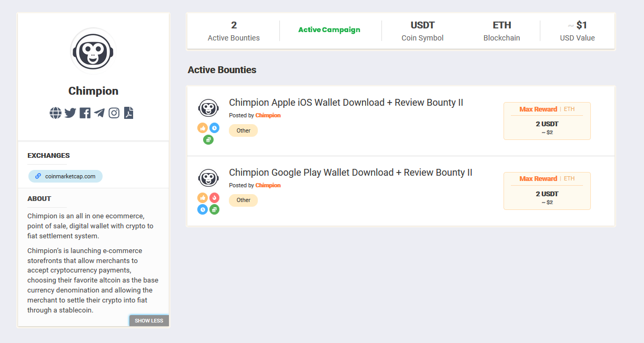Image resolution: width=644 pixels, height=343 pixels.
Task: Click the ABOUT section heading
Action: click(x=39, y=199)
